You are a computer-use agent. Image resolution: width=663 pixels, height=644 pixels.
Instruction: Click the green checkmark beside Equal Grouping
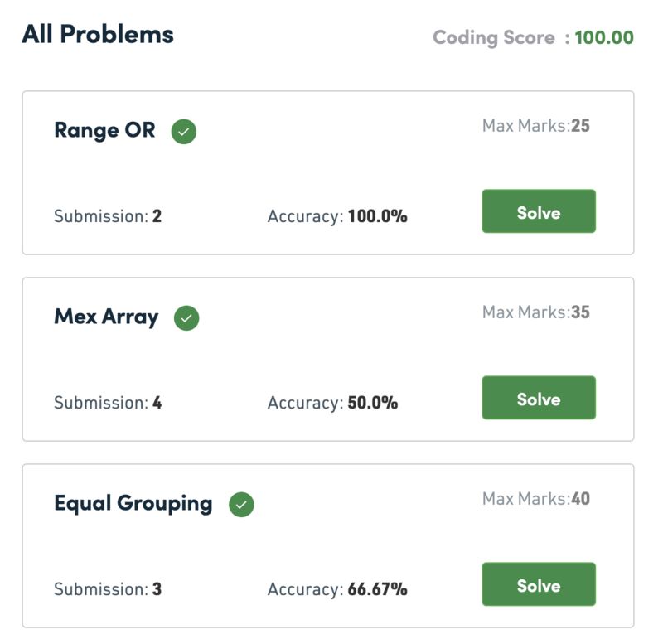pyautogui.click(x=241, y=505)
